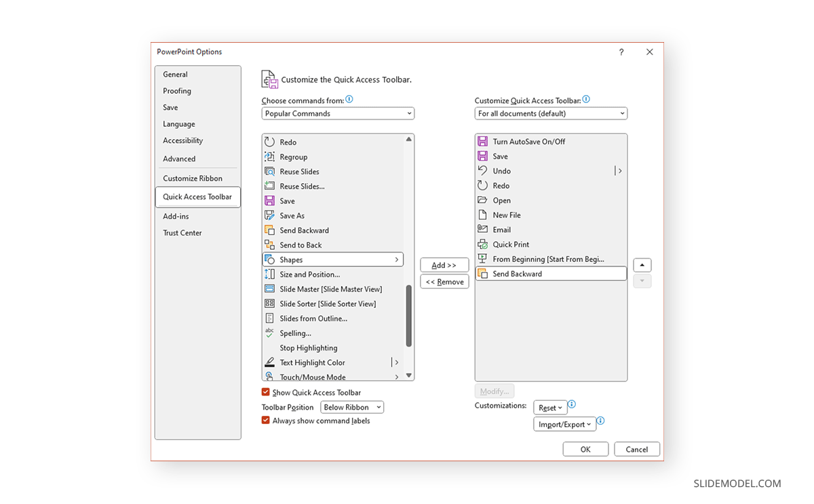Click info icon next to Choose commands from
Image resolution: width=814 pixels, height=504 pixels.
point(349,99)
